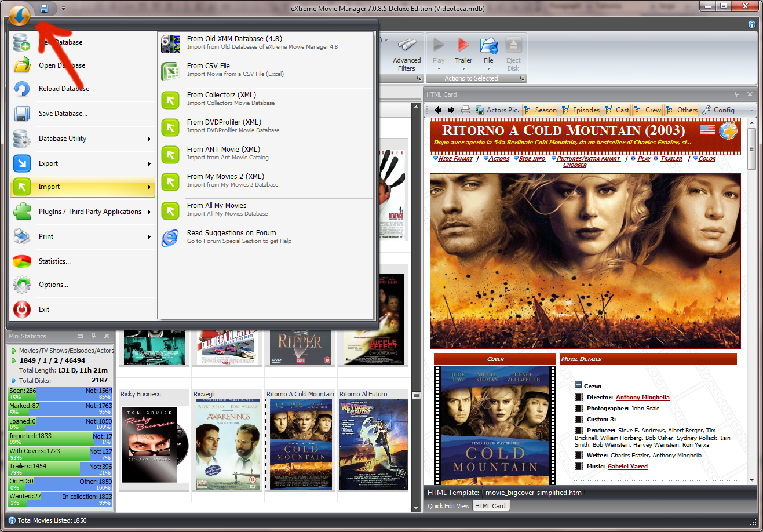Click the File icon in ribbon
The image size is (763, 532).
tap(489, 45)
